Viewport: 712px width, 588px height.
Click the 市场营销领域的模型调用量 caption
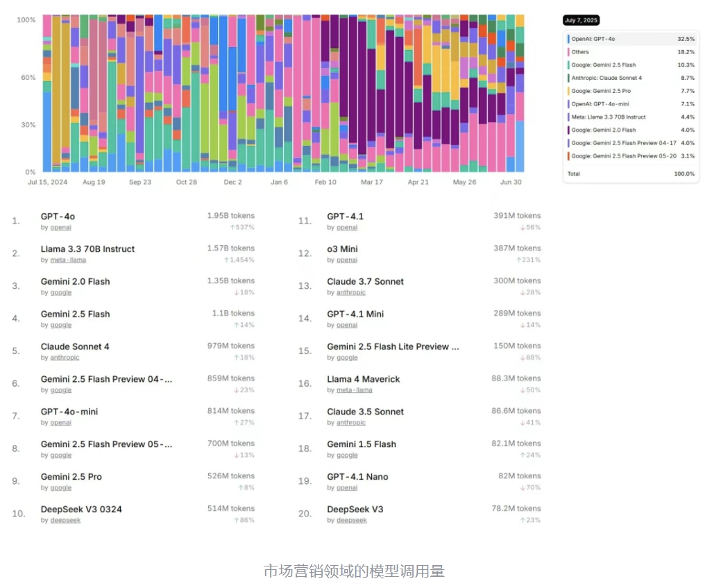coord(354,571)
